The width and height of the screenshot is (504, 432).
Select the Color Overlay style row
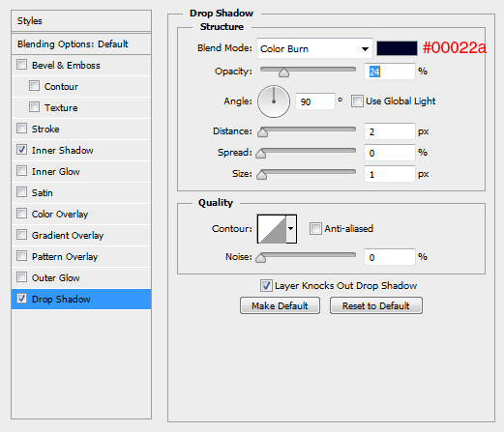(x=81, y=214)
